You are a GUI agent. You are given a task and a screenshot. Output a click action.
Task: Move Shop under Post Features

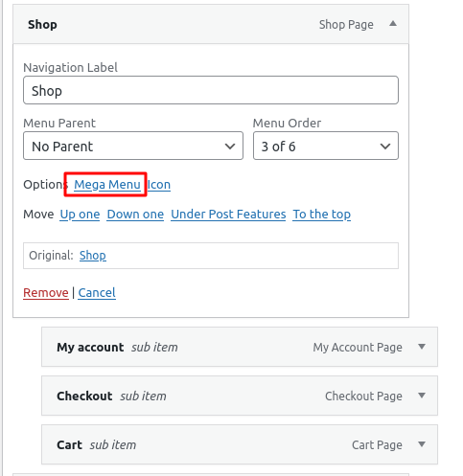click(228, 215)
